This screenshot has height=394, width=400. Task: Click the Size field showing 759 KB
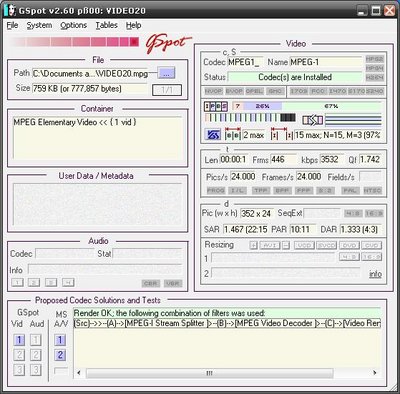[89, 89]
